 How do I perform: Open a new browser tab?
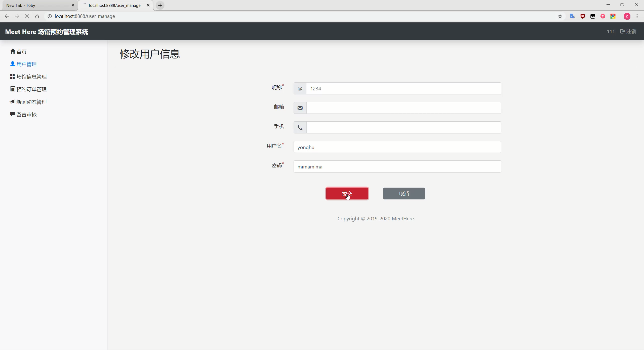click(160, 5)
